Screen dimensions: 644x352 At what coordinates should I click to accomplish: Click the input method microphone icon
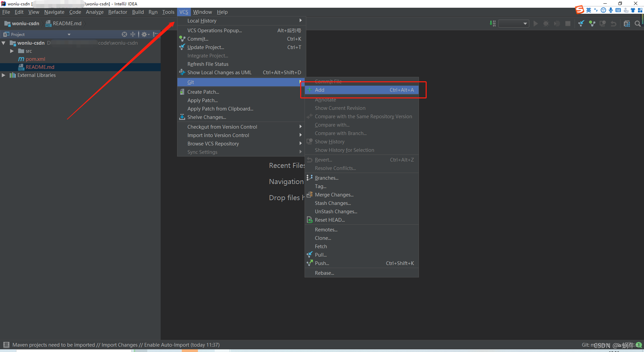point(611,10)
